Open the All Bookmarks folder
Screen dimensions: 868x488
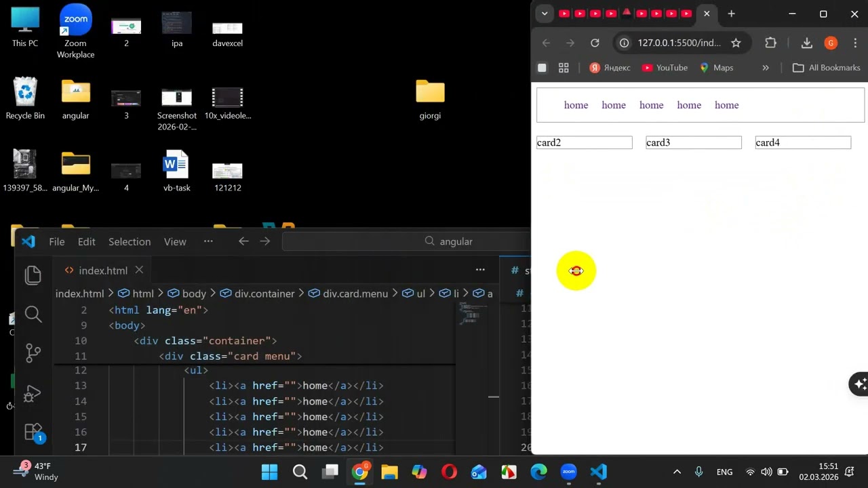[x=827, y=68]
